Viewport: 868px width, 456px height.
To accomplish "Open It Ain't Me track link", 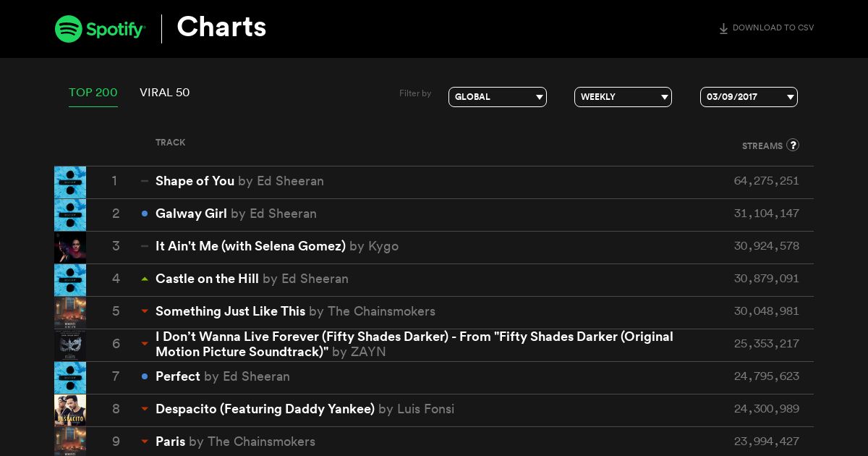I will coord(250,246).
